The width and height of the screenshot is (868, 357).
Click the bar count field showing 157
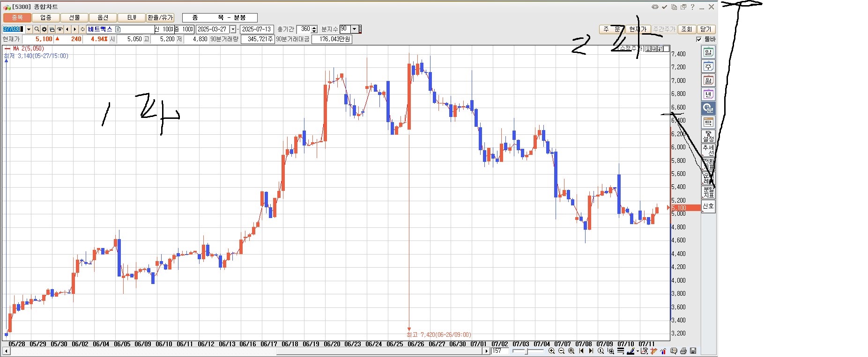click(500, 351)
